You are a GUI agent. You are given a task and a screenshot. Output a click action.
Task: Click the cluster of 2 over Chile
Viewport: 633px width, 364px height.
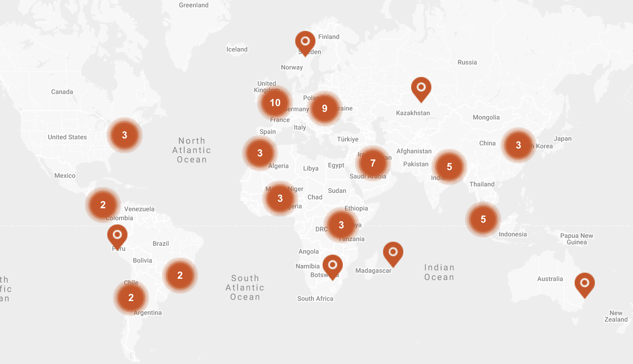click(x=131, y=298)
